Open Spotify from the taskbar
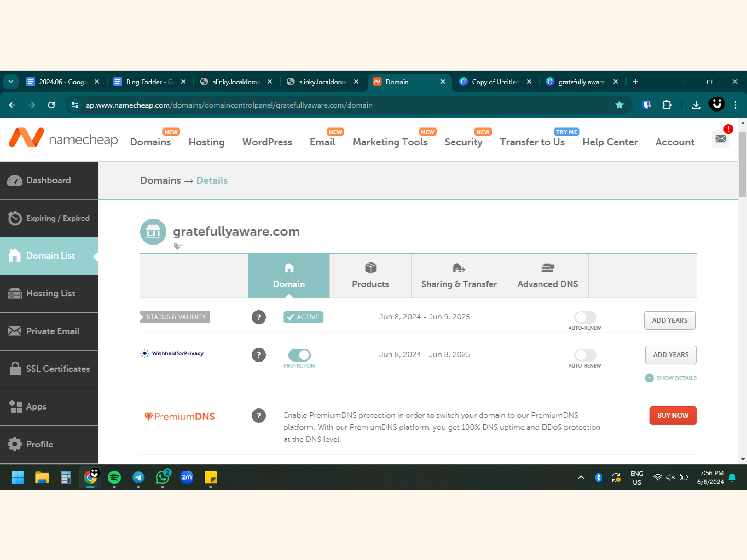 [x=114, y=477]
